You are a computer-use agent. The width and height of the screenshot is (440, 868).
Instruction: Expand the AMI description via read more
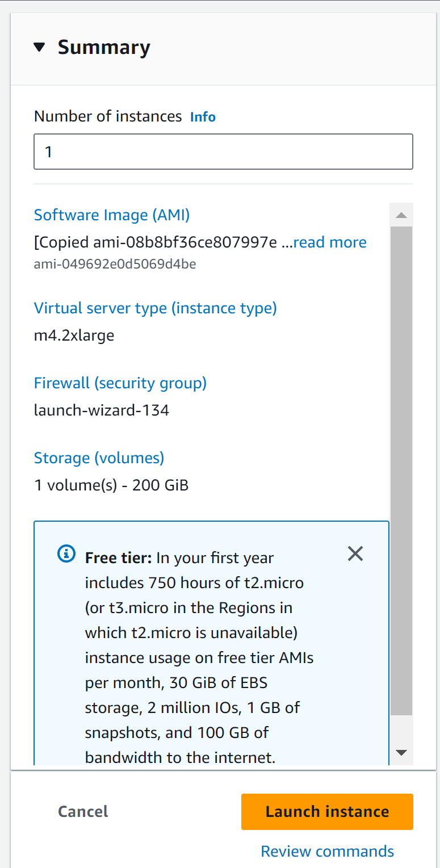point(330,242)
